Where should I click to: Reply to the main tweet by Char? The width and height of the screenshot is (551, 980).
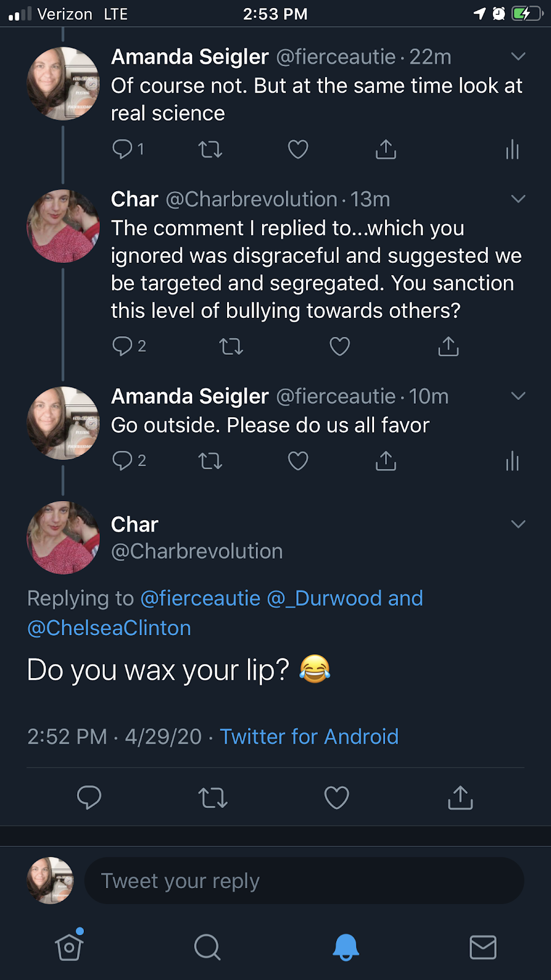89,797
